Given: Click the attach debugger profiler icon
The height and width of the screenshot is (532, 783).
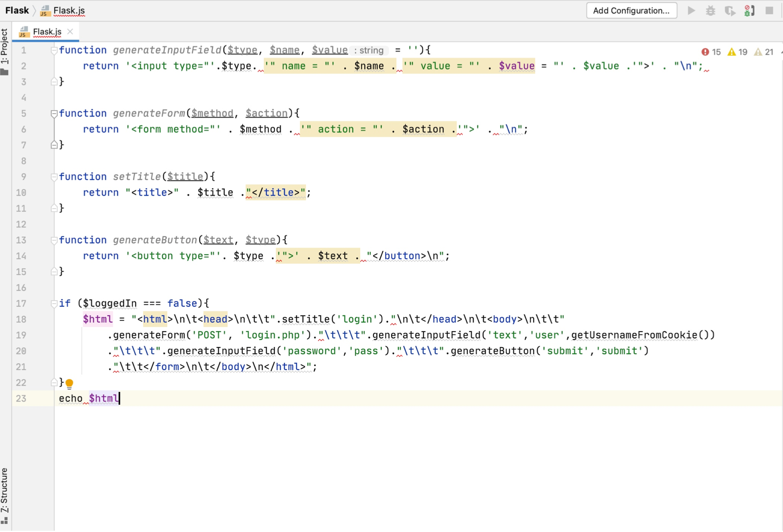Looking at the screenshot, I should 749,10.
